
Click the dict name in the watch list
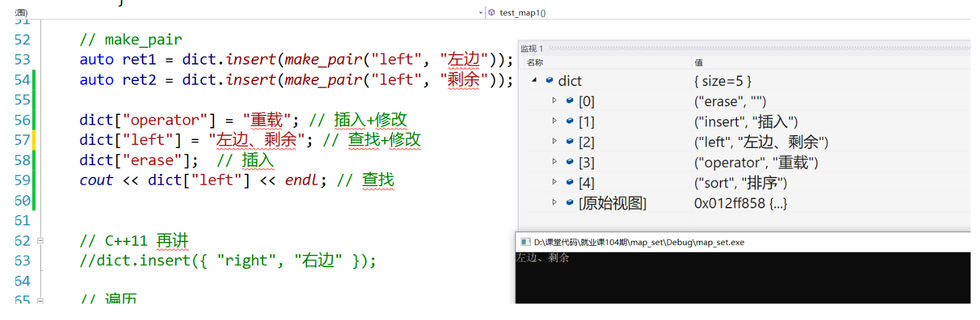569,81
